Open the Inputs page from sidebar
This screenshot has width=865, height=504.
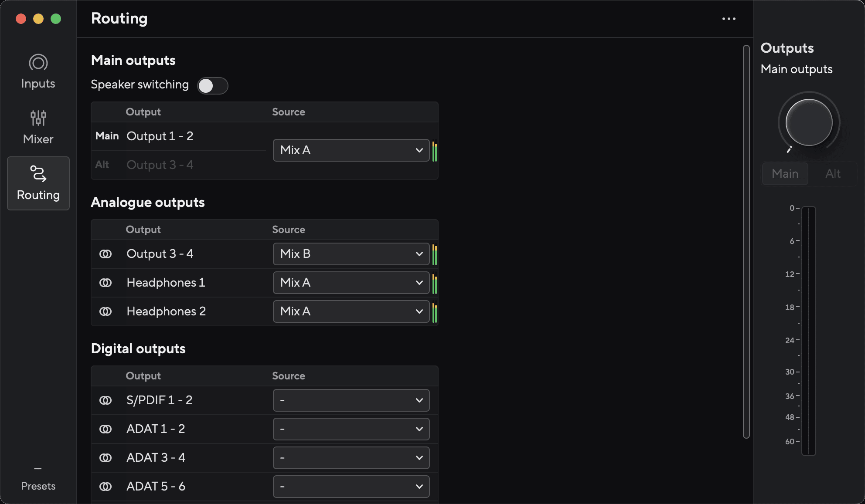tap(38, 72)
